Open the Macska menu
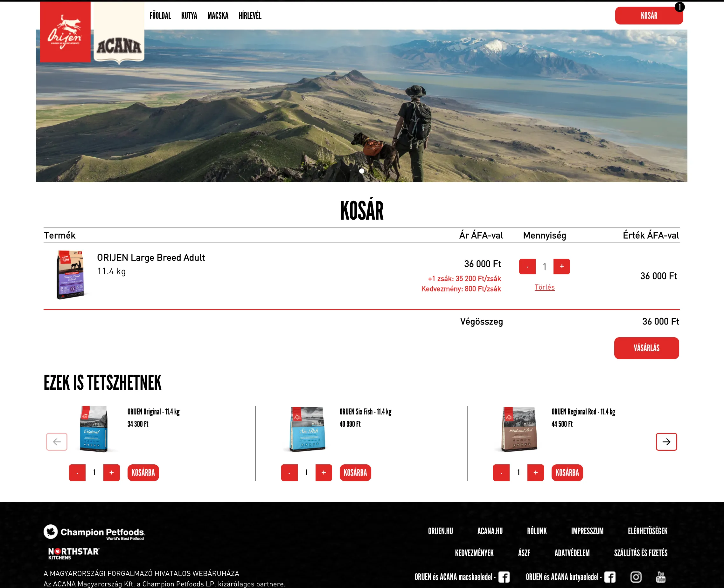Viewport: 724px width, 588px height. pos(218,16)
